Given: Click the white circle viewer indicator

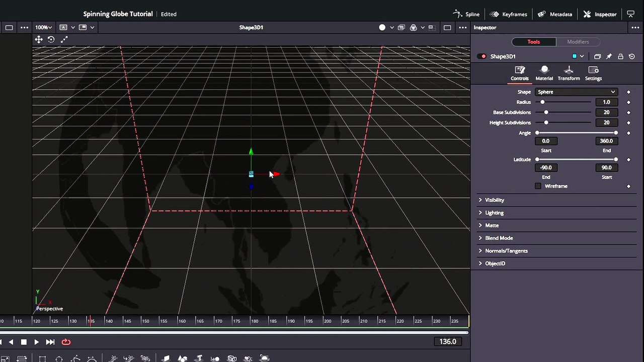Looking at the screenshot, I should [382, 28].
